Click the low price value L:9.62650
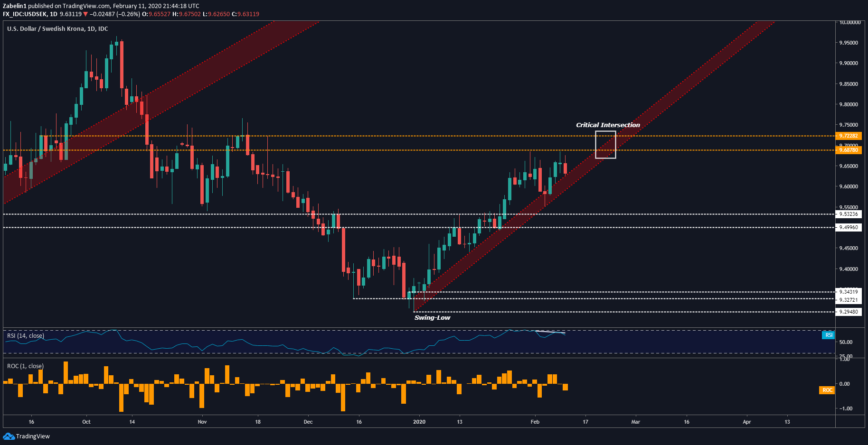The width and height of the screenshot is (868, 445). [x=216, y=14]
